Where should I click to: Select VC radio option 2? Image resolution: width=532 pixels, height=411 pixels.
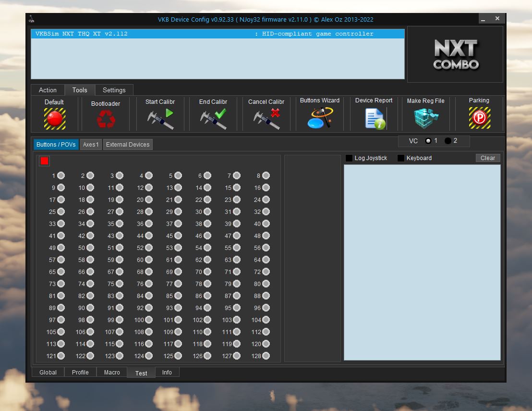(448, 141)
